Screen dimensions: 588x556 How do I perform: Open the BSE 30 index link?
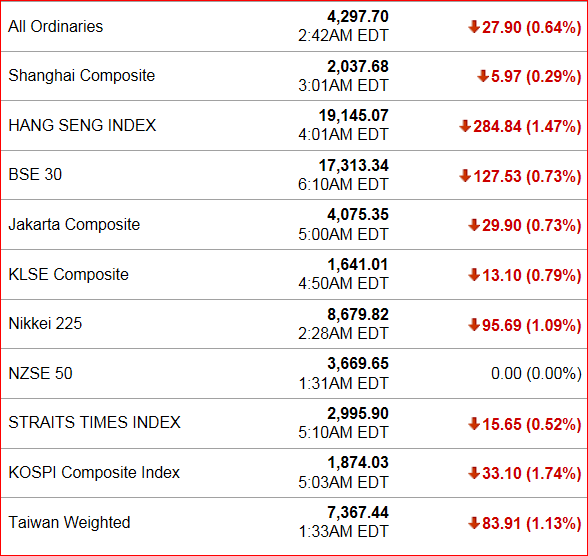click(x=35, y=175)
